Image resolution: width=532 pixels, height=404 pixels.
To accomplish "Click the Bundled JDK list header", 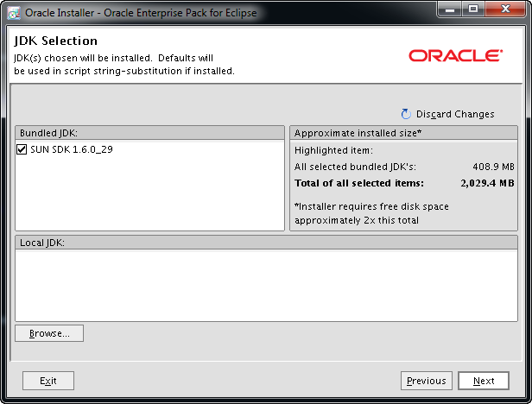I will point(149,133).
